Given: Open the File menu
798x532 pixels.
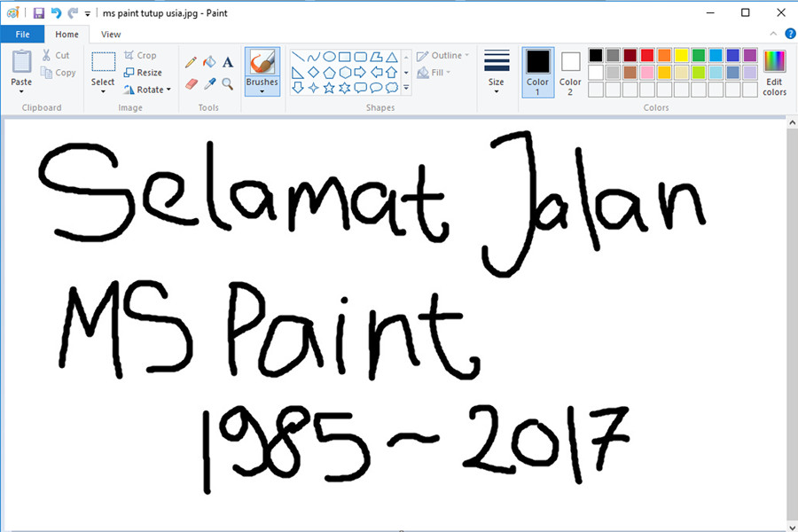Looking at the screenshot, I should pos(22,34).
